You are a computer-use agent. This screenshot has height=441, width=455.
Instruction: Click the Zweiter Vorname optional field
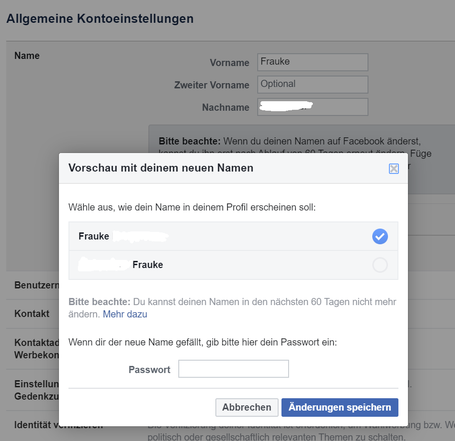coord(313,84)
